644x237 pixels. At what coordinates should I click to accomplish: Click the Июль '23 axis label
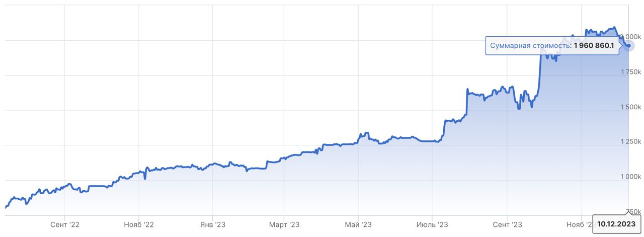point(432,223)
